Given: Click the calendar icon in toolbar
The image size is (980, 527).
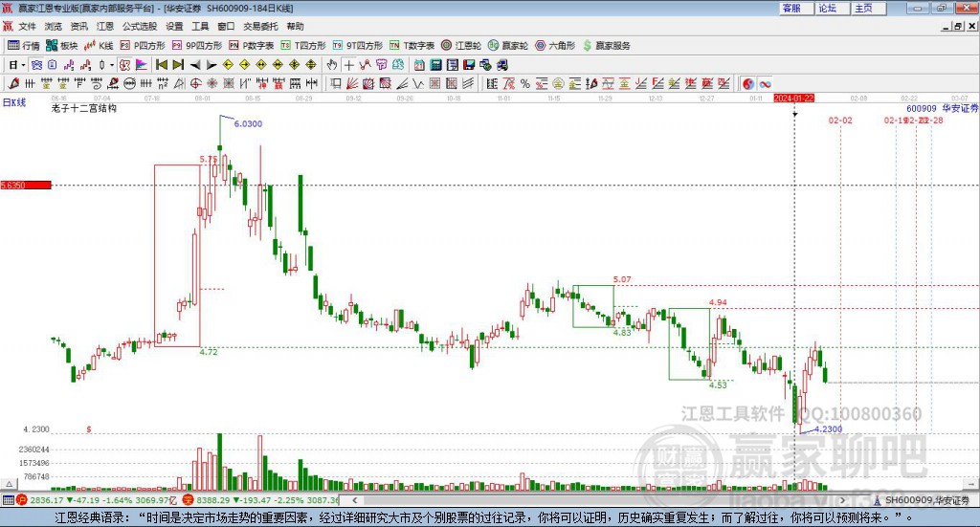Looking at the screenshot, I should tap(419, 65).
